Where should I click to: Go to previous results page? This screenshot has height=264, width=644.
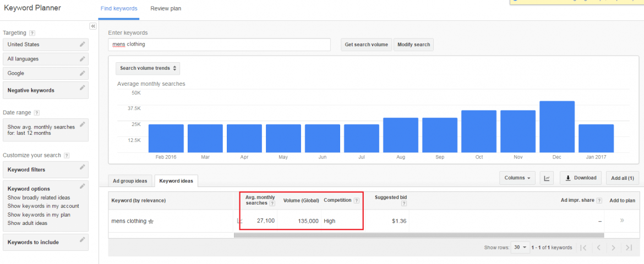[x=598, y=248]
